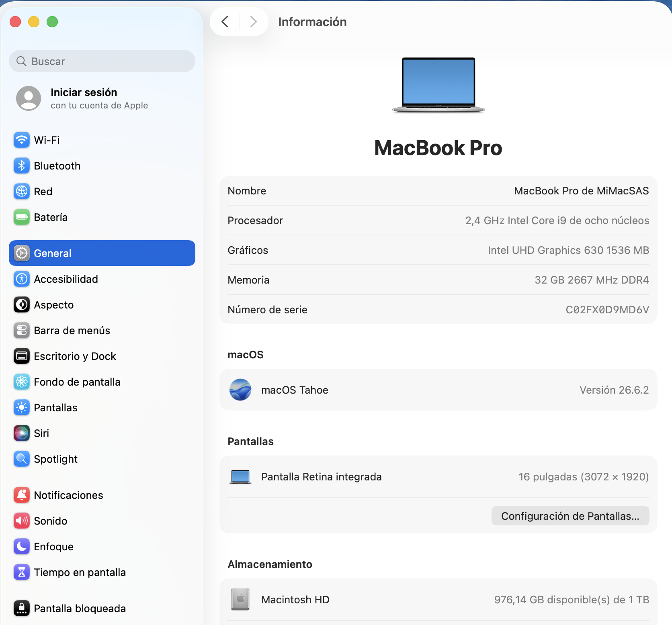
Task: Click the name MacBook Pro de MiMacSAS
Action: pos(582,191)
